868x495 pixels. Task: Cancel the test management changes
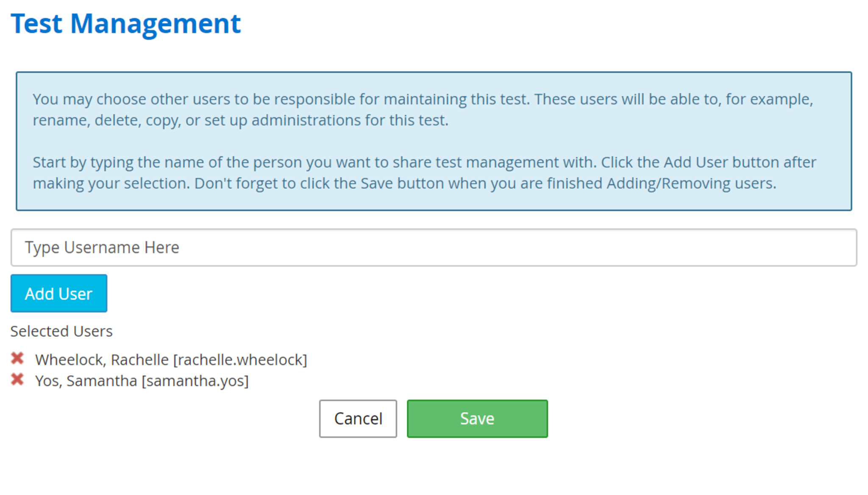pyautogui.click(x=358, y=419)
